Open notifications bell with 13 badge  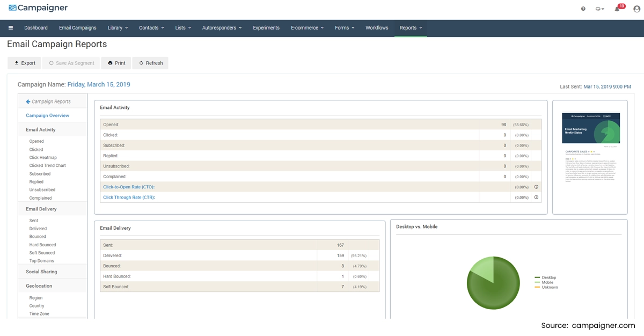click(x=618, y=8)
